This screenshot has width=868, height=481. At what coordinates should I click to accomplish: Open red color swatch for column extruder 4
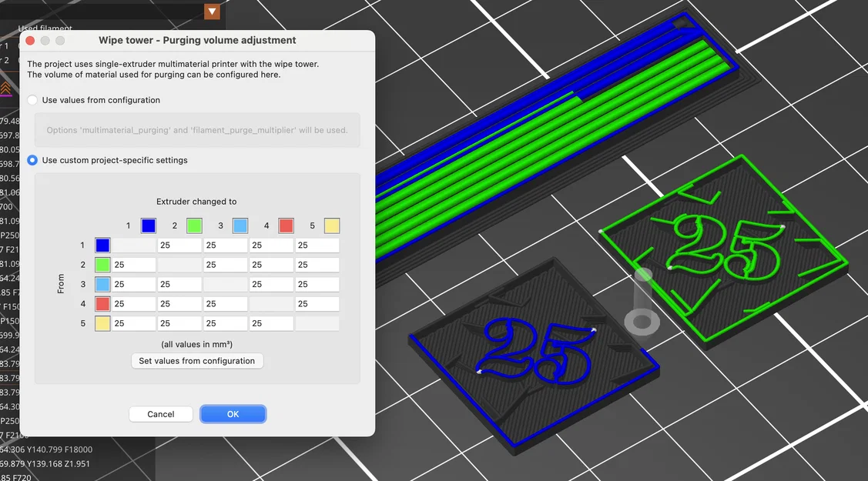[x=287, y=225]
